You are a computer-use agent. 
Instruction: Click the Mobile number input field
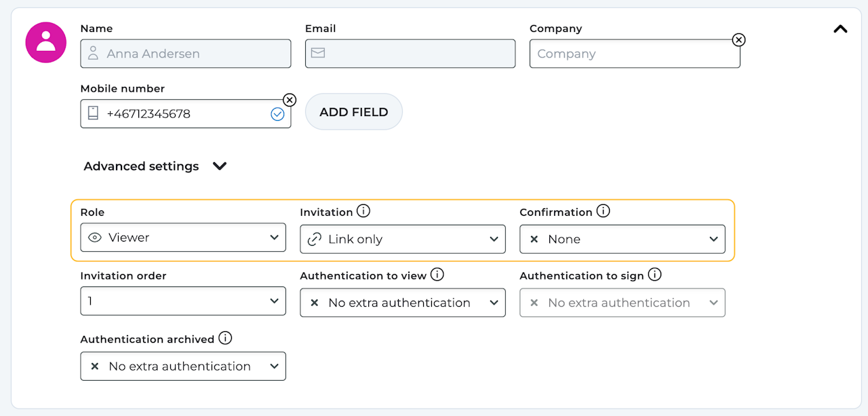point(183,114)
